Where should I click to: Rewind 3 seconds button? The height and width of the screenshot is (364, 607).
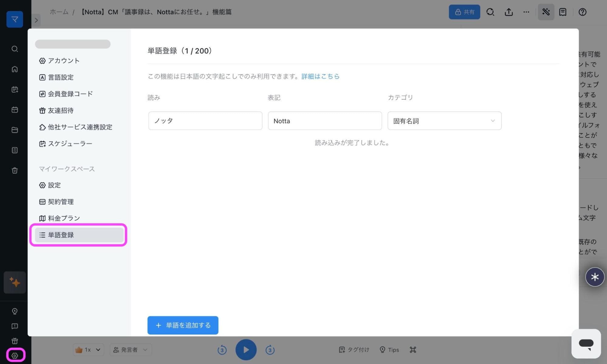click(x=222, y=350)
